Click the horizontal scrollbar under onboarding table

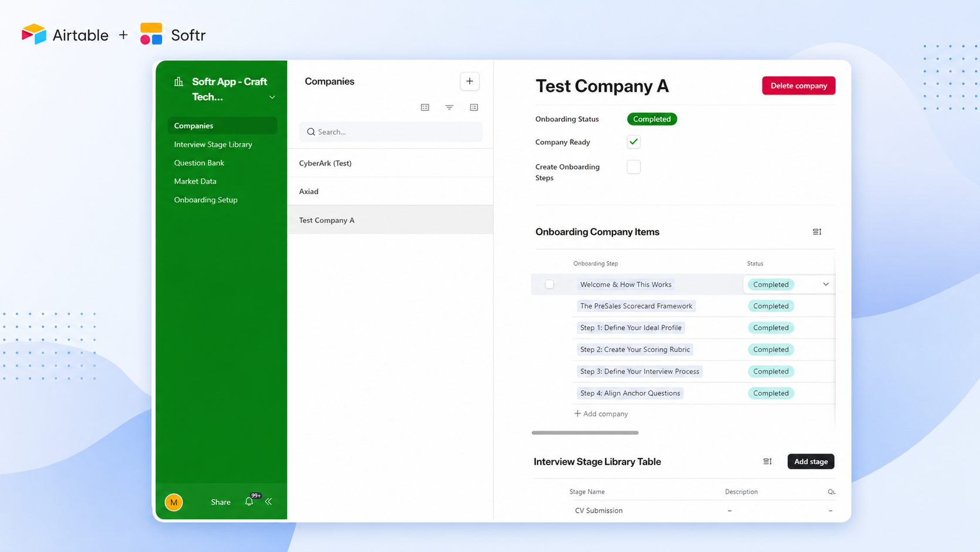coord(585,433)
